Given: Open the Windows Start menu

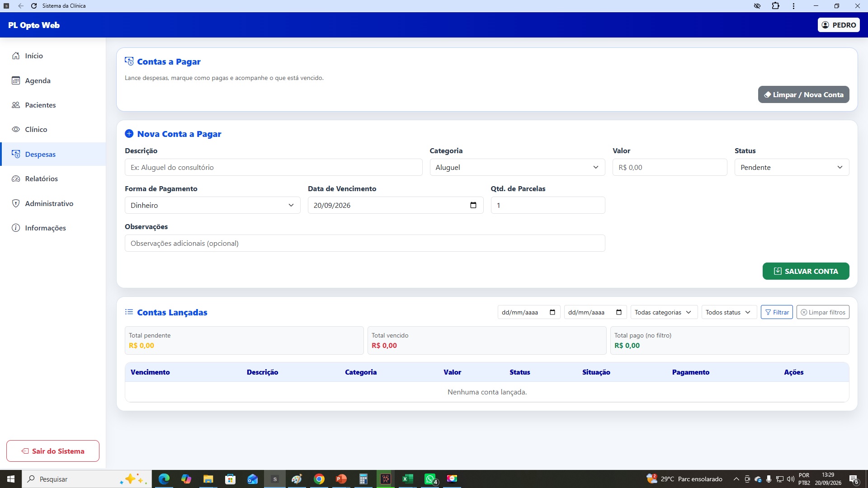Looking at the screenshot, I should pos(11,479).
